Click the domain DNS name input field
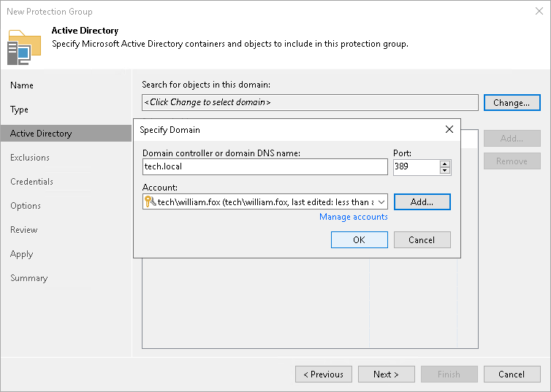Viewport: 551px width, 392px height. pos(265,167)
